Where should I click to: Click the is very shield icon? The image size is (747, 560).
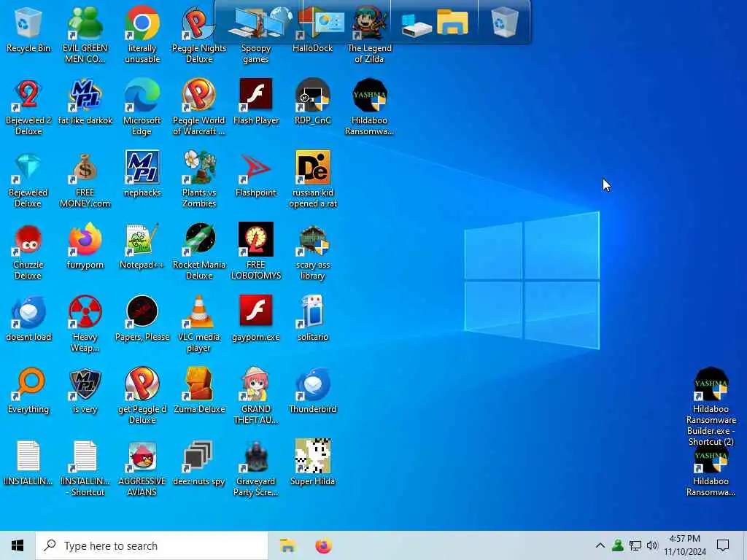(85, 391)
